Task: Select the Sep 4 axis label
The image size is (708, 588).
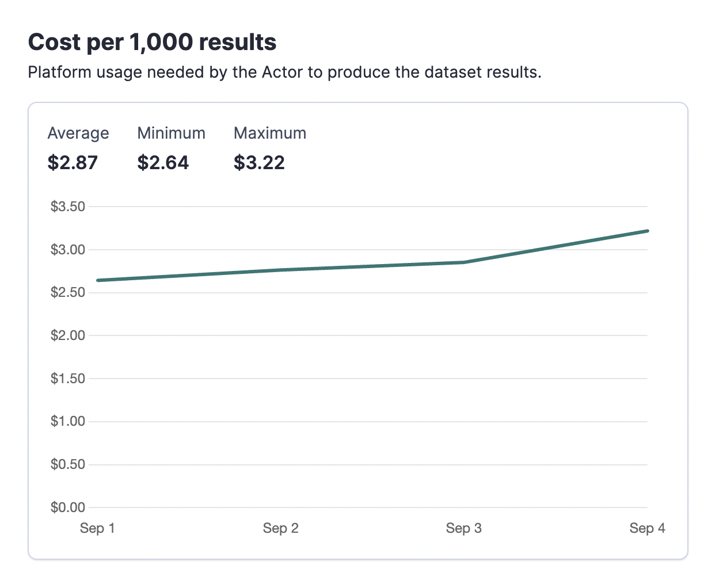Action: pos(648,528)
